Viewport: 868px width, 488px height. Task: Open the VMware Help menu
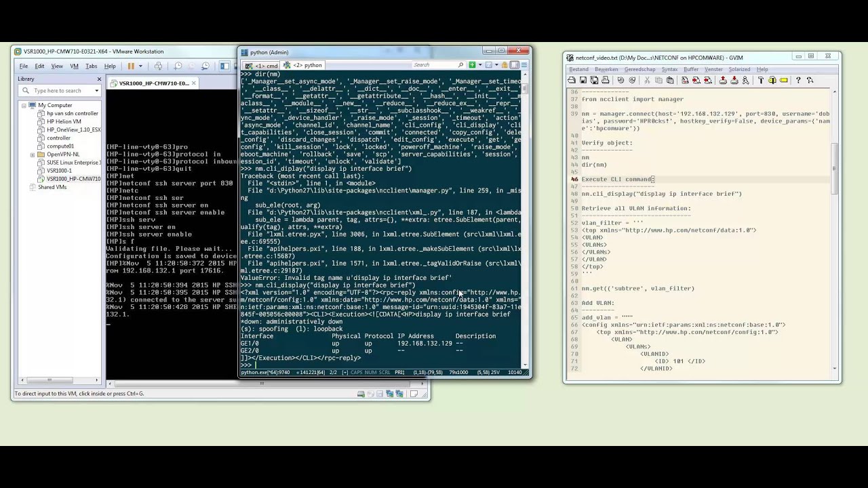(x=110, y=66)
